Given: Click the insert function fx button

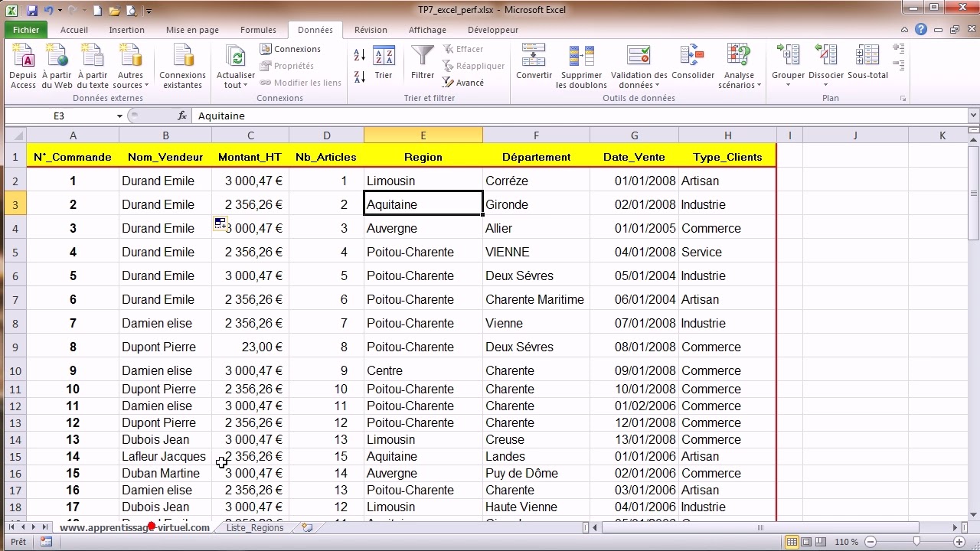Looking at the screenshot, I should [182, 116].
